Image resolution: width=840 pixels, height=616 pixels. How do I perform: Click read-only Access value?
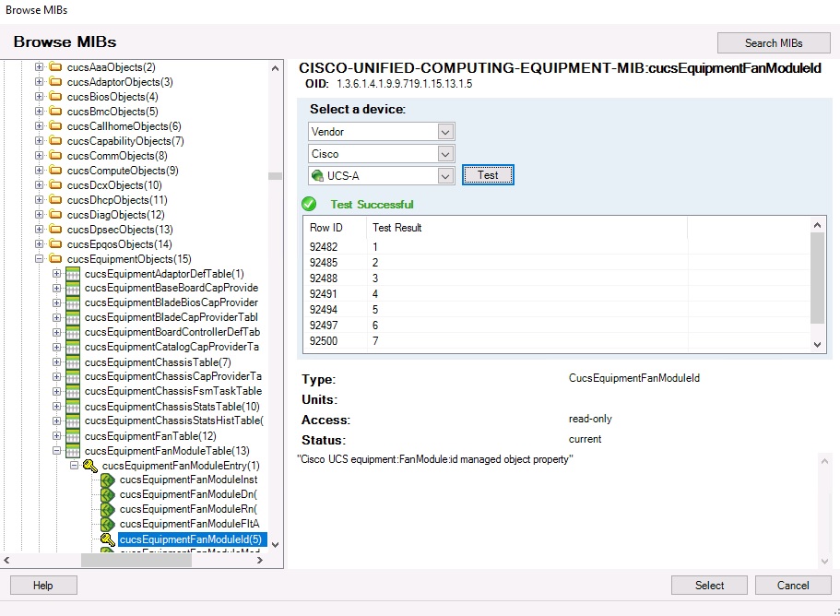coord(590,419)
